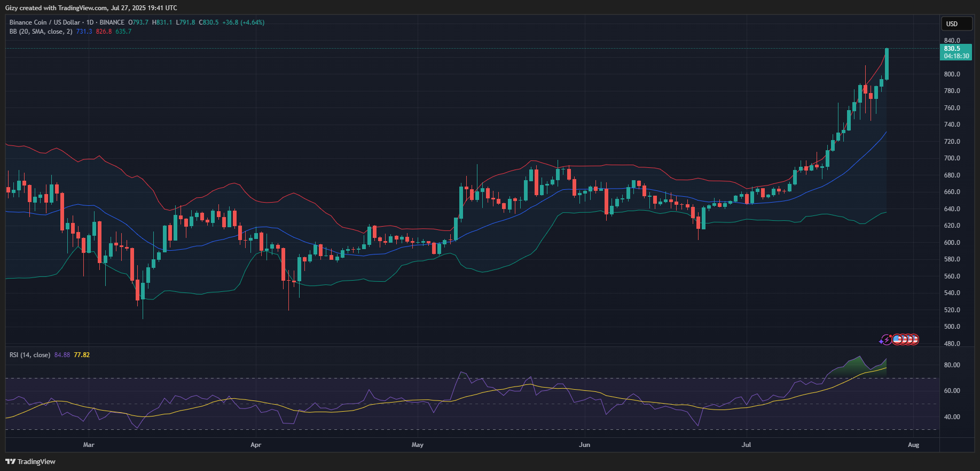This screenshot has height=471, width=980.
Task: Click the blue 731.3 basis value
Action: coord(84,32)
